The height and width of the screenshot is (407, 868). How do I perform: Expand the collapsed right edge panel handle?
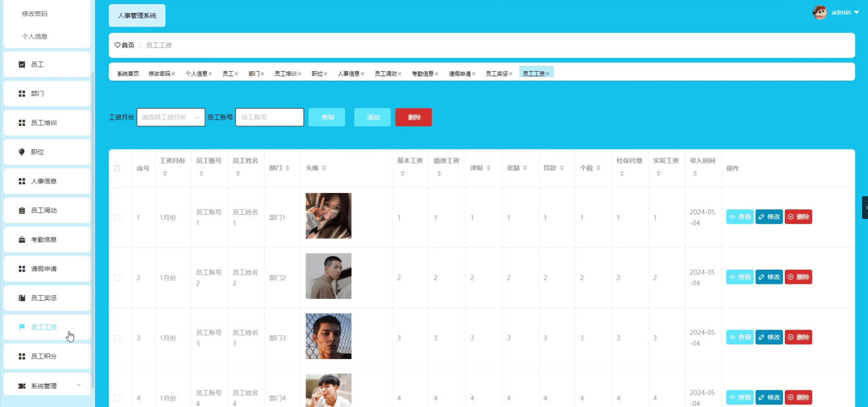865,208
